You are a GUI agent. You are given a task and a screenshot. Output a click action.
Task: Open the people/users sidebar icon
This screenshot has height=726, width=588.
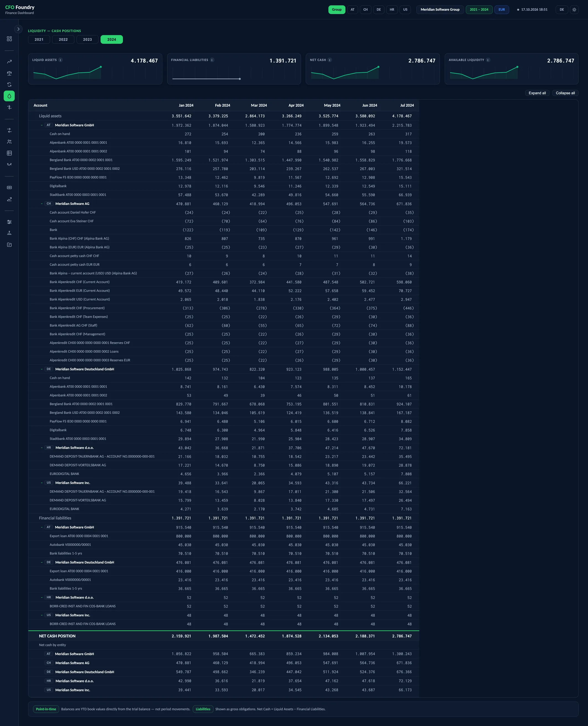pyautogui.click(x=9, y=142)
